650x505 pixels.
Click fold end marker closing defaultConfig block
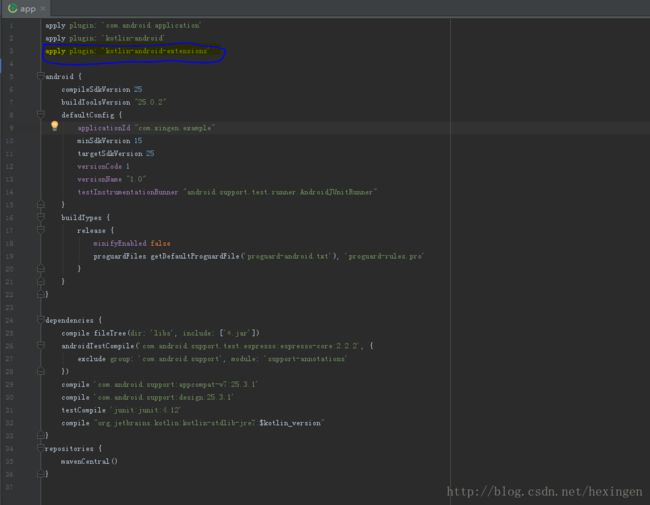[40, 204]
